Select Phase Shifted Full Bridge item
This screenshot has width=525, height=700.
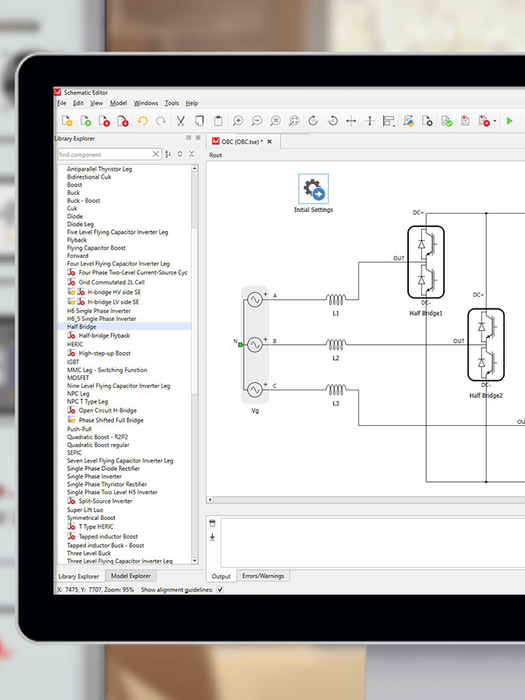[111, 420]
